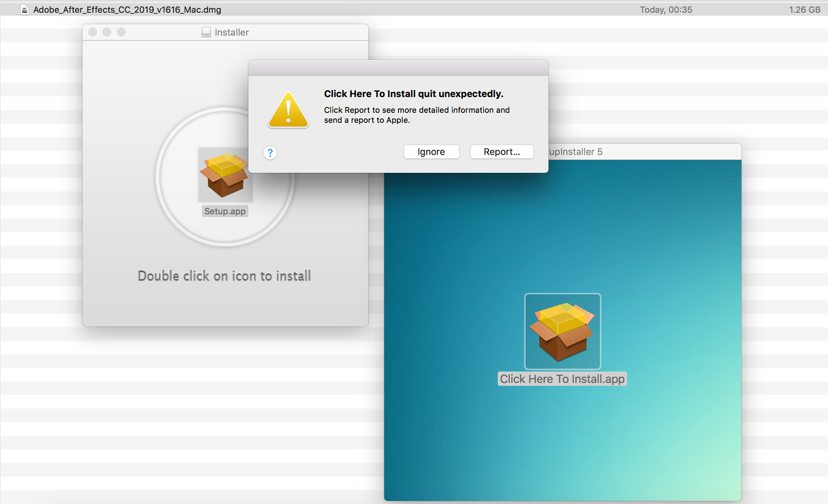
Task: Click the Today, 00:35 date column entry
Action: pyautogui.click(x=666, y=9)
